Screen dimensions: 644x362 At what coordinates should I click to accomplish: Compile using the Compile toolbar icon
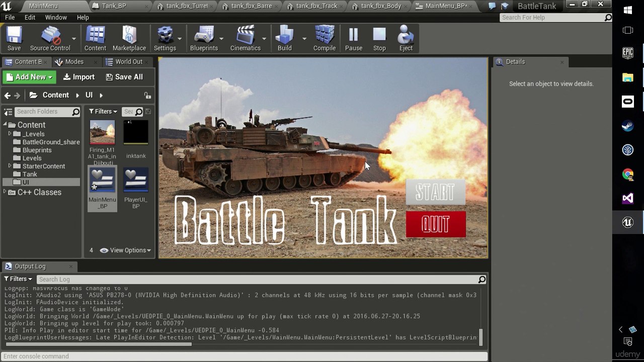pos(325,38)
